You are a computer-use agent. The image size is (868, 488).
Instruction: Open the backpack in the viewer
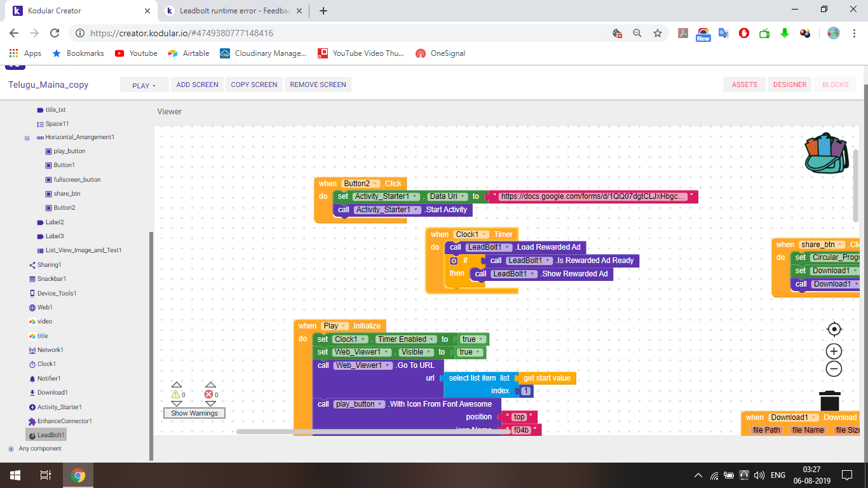click(826, 153)
